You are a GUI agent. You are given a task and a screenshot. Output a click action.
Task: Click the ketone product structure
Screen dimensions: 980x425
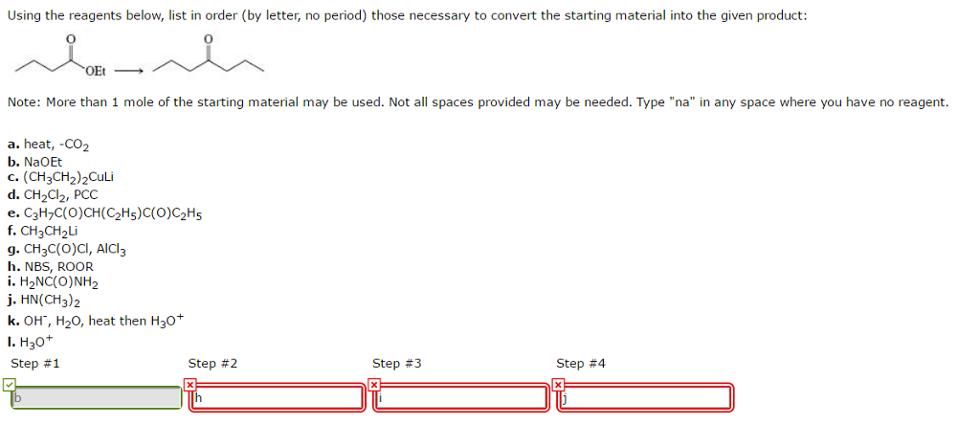tap(208, 59)
